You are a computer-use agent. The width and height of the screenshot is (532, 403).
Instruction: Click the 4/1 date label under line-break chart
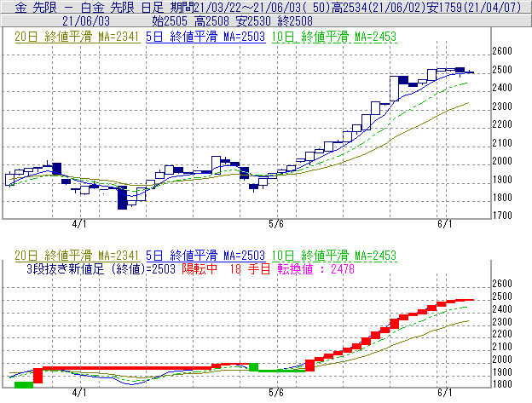click(79, 393)
